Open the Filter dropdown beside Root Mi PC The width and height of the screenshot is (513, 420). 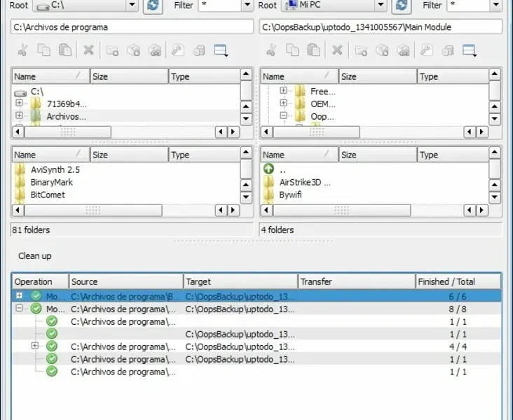pos(496,5)
